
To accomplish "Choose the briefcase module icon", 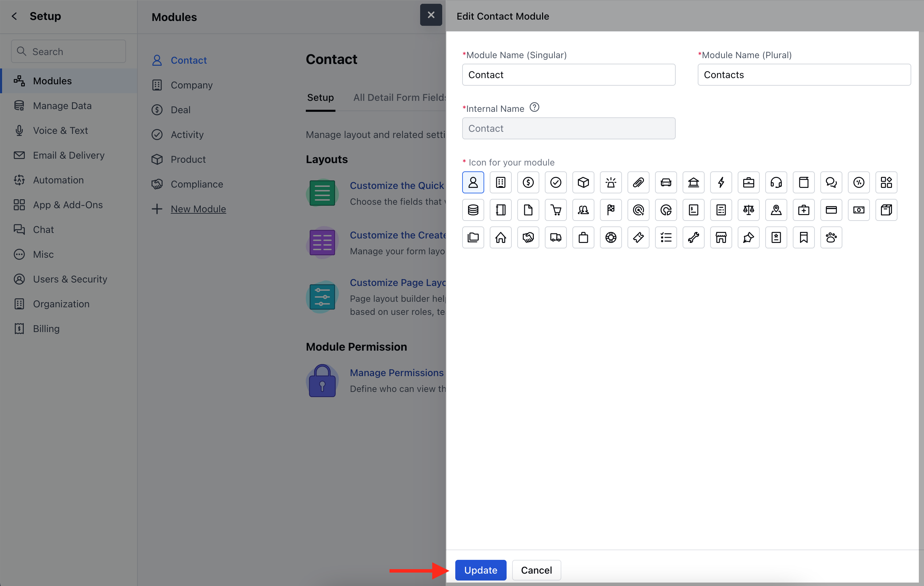I will pos(748,182).
